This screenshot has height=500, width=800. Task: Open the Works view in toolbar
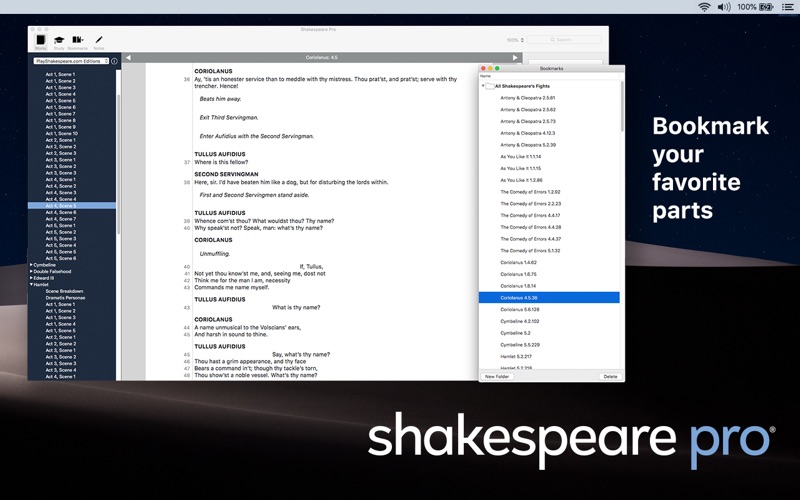(41, 40)
